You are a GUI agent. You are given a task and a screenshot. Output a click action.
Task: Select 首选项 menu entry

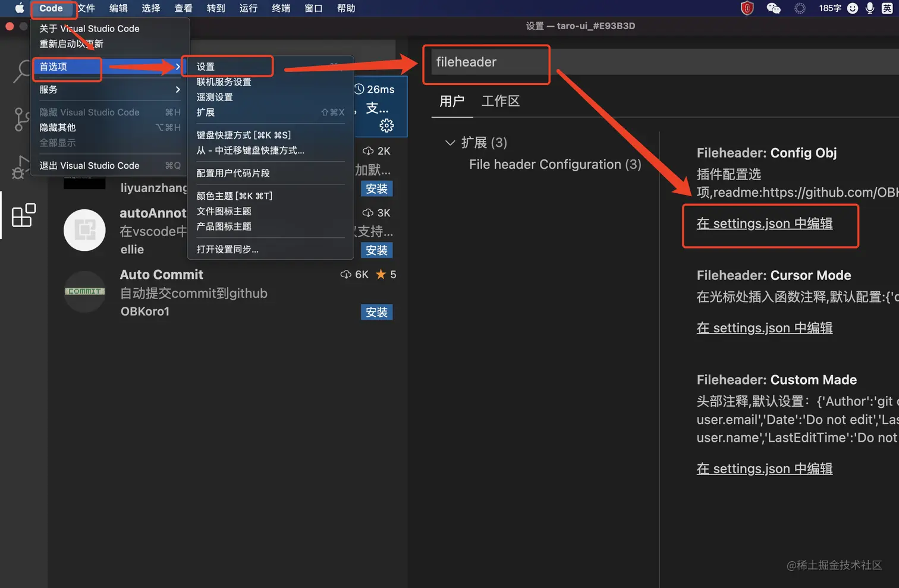(x=110, y=67)
